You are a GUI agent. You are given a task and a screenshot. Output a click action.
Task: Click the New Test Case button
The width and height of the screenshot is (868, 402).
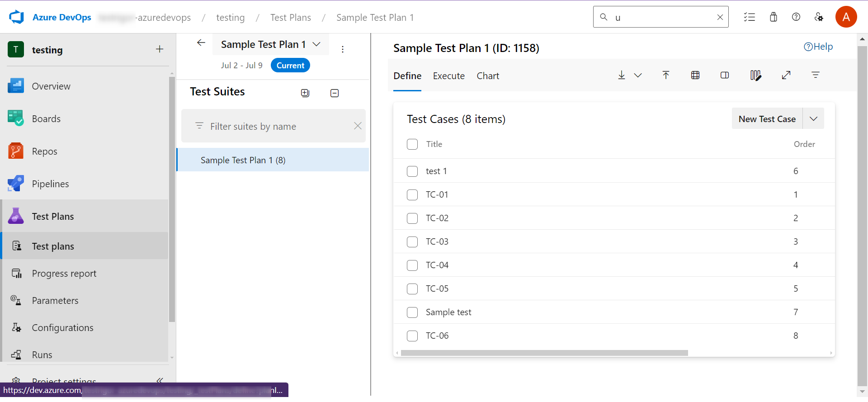pos(767,119)
